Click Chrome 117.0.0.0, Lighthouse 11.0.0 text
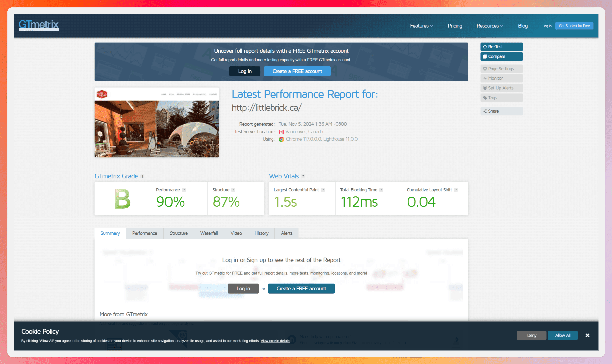The image size is (612, 364). coord(322,139)
